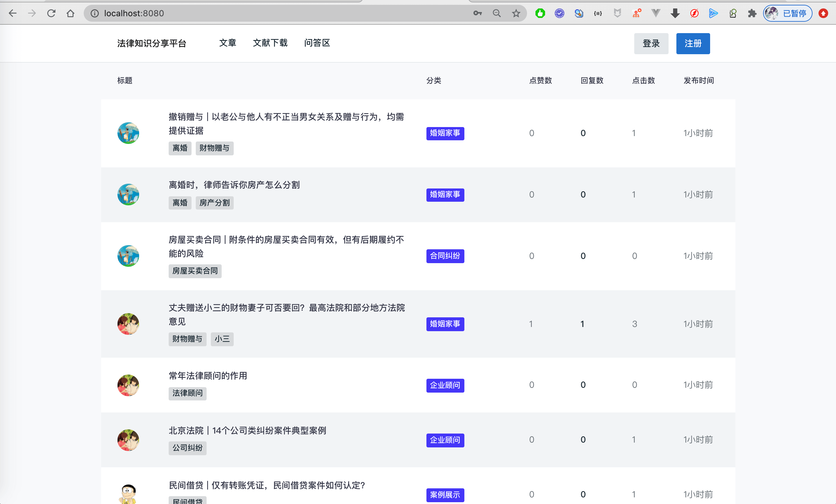
Task: Click the 点赞数 column header
Action: coord(541,80)
